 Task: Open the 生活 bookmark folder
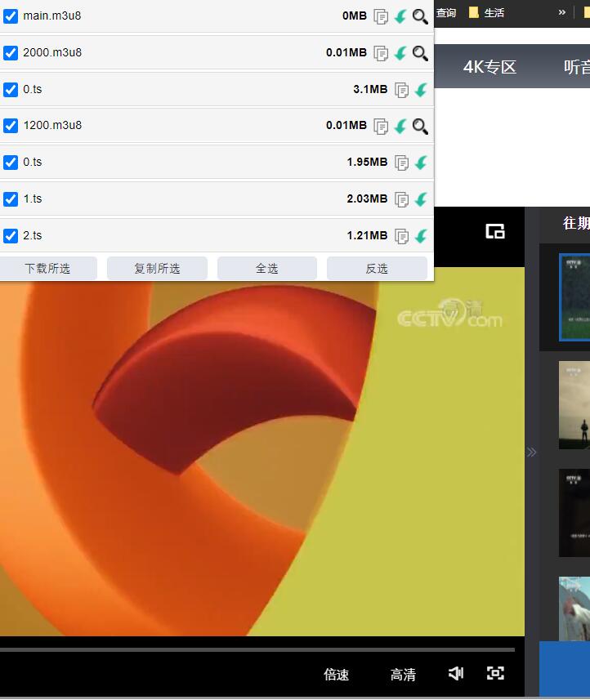487,12
